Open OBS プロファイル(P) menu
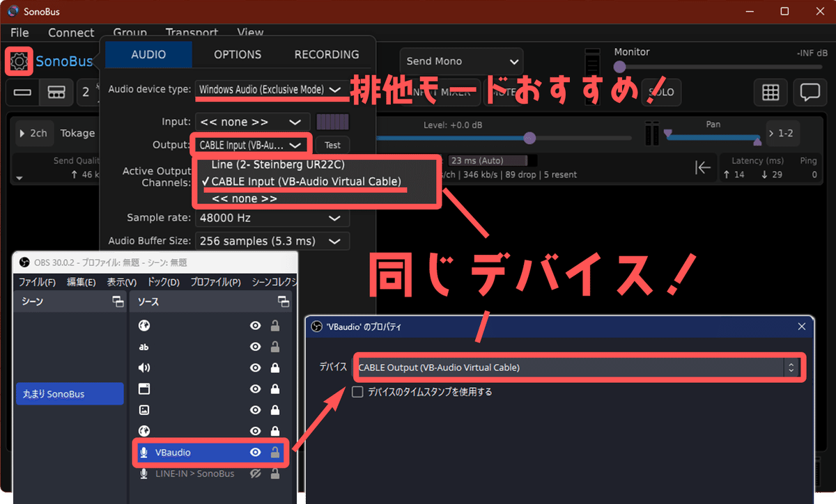 click(x=215, y=282)
